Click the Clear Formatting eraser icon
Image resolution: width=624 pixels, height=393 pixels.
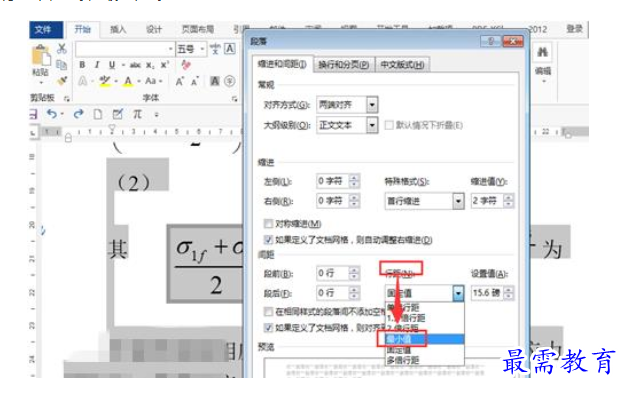click(x=186, y=65)
